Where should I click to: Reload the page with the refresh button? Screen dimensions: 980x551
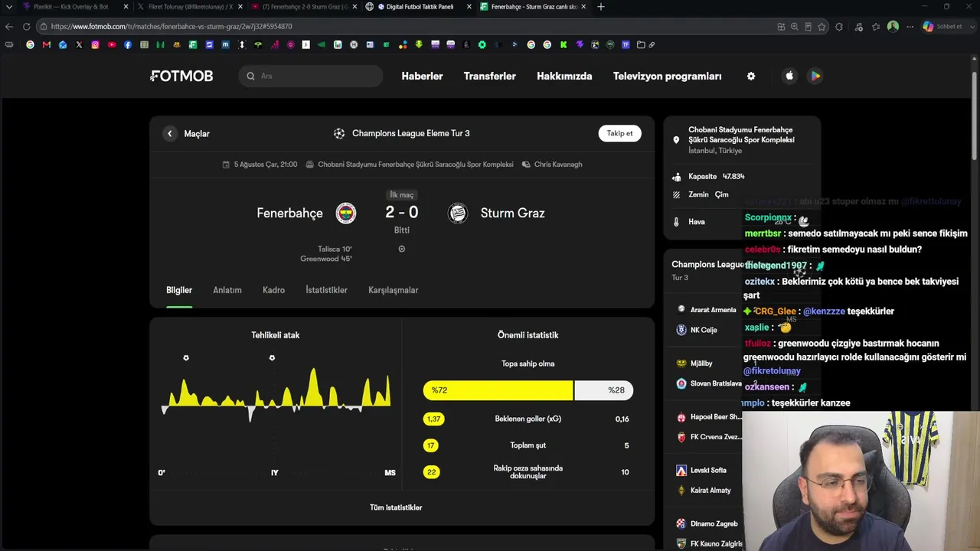coord(26,26)
